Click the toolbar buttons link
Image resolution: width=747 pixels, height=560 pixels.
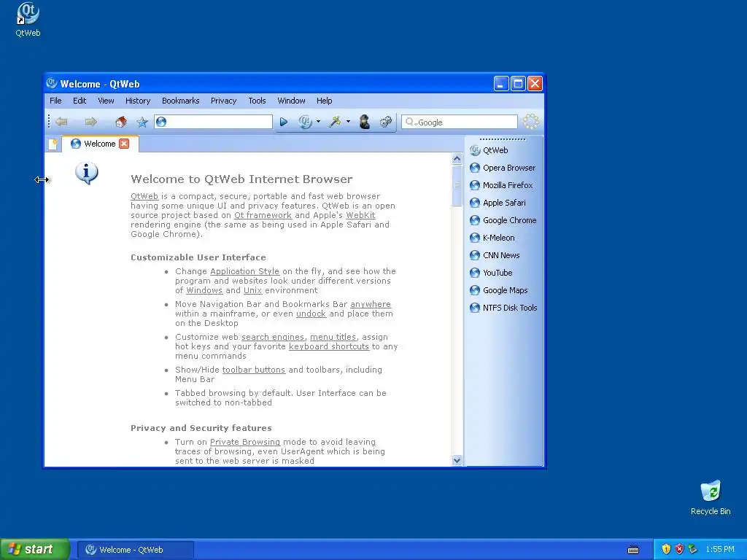(254, 370)
